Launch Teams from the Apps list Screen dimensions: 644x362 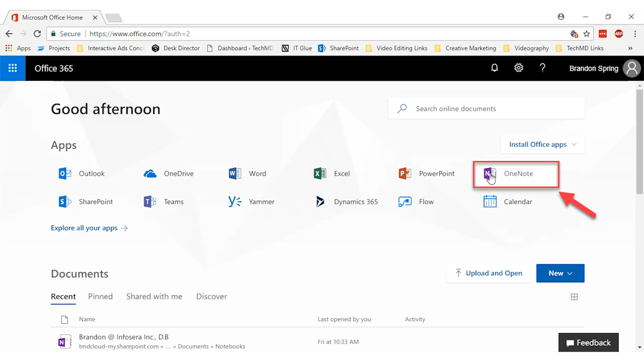[164, 202]
